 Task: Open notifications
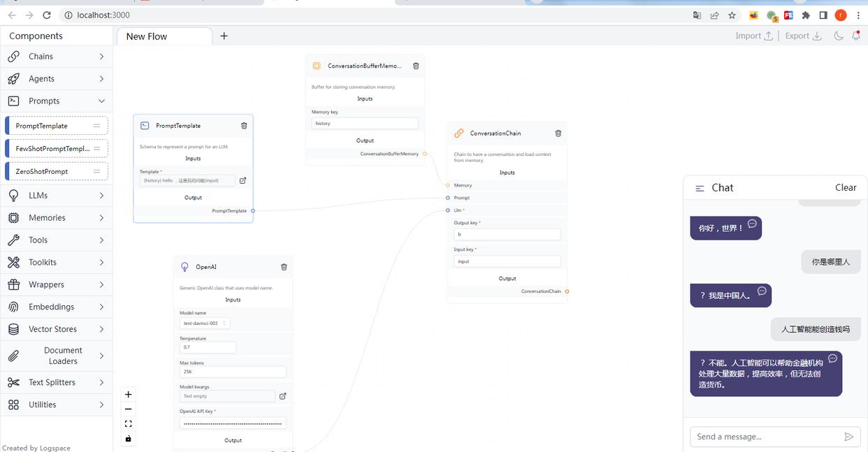[856, 35]
